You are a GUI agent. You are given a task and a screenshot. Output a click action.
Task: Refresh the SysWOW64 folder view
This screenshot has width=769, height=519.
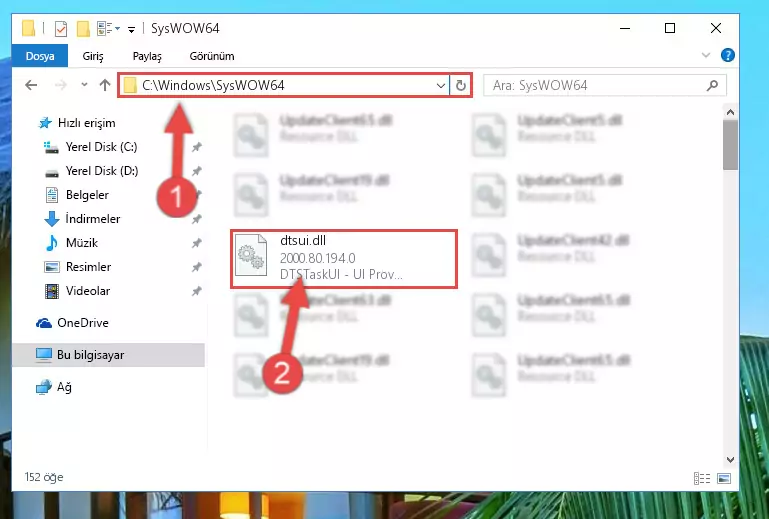461,86
